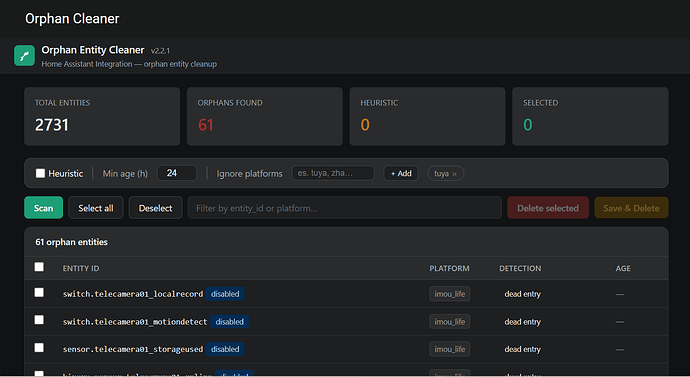Click imou_life tag in motiondetect row
Viewport: 690px width, 377px height.
(450, 322)
